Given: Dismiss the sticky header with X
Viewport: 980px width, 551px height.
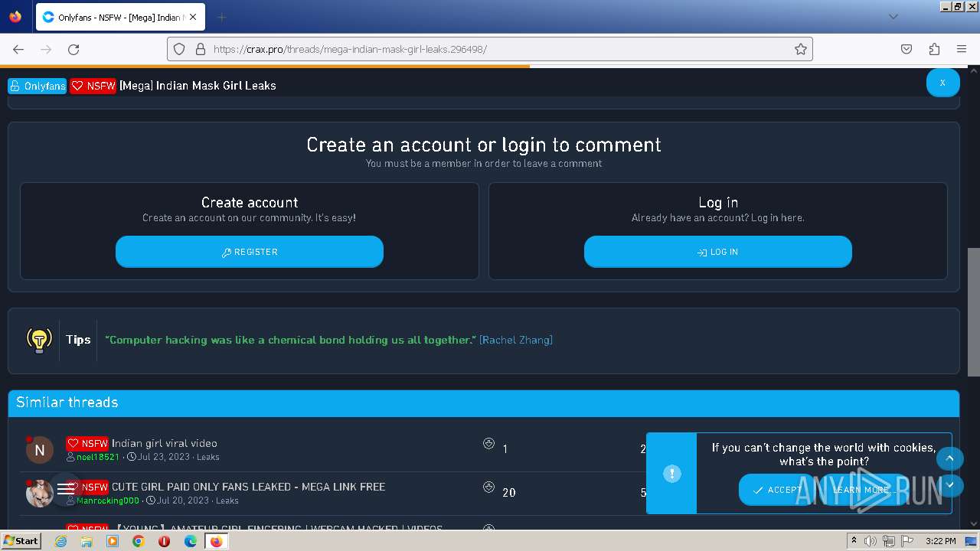Looking at the screenshot, I should click(942, 83).
